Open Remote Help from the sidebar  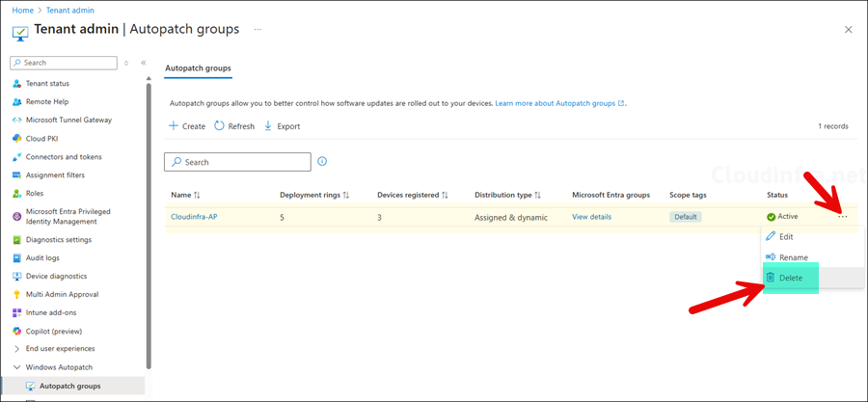(46, 101)
